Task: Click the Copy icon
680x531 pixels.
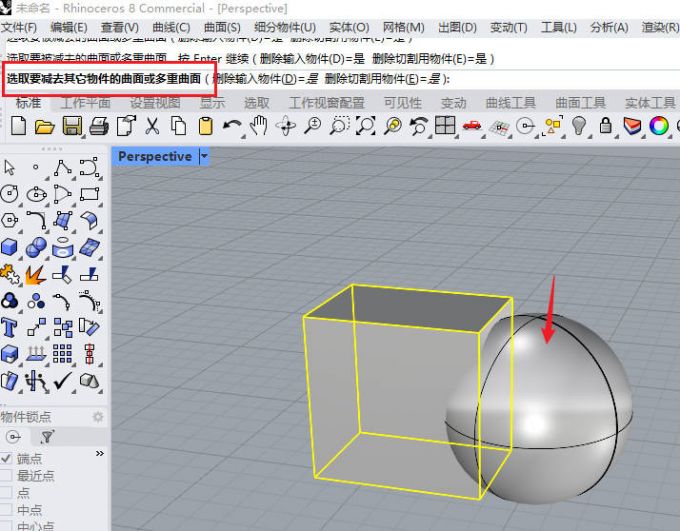Action: pos(178,126)
